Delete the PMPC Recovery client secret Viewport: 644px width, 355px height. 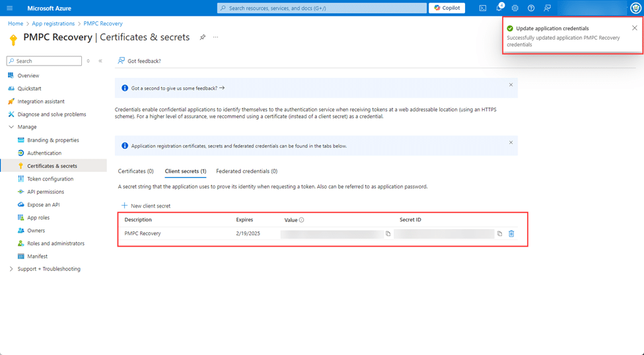click(x=511, y=233)
